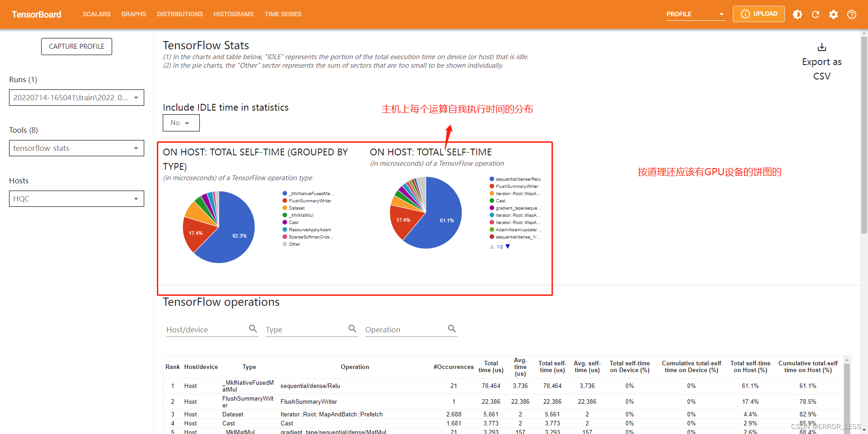
Task: Select the sequential/dense/Relu operation row
Action: coord(503,386)
